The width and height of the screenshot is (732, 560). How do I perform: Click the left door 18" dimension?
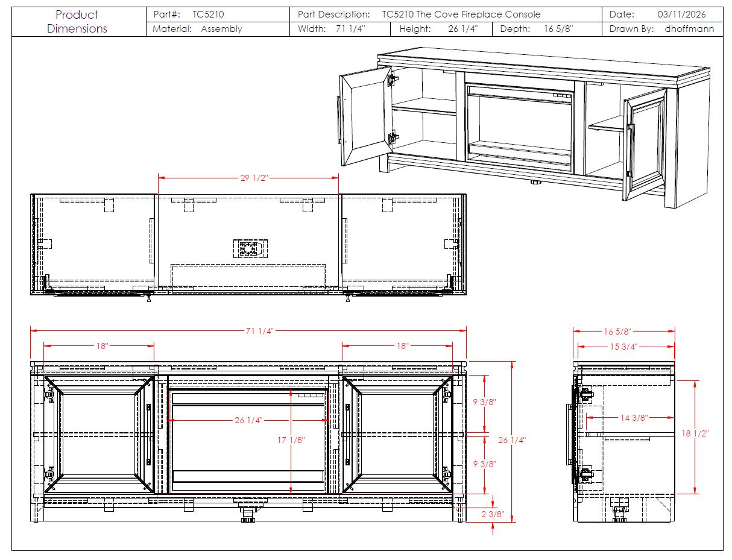tap(101, 346)
